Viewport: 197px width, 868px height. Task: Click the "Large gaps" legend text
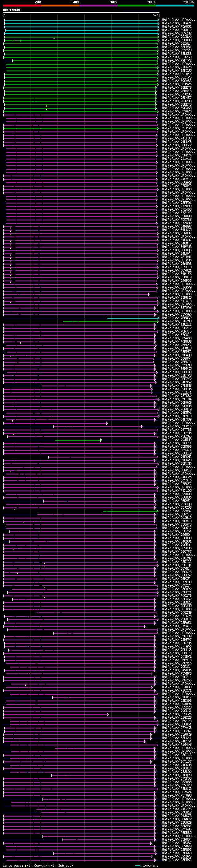[x=13, y=866]
